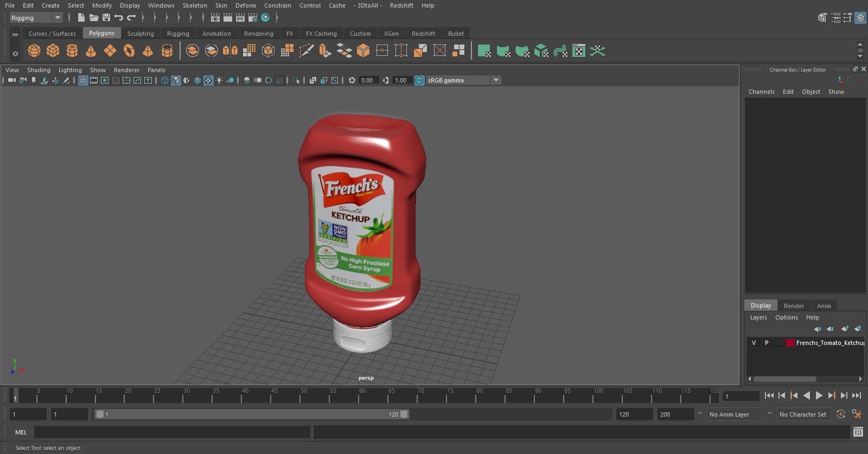Open the Skeleton menu
Screen dimensions: 868x454
(195, 5)
